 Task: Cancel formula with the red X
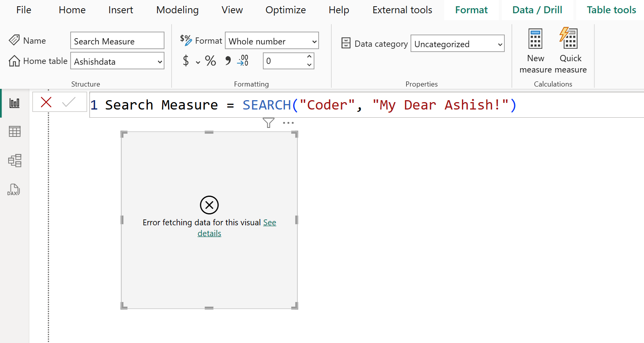[46, 103]
